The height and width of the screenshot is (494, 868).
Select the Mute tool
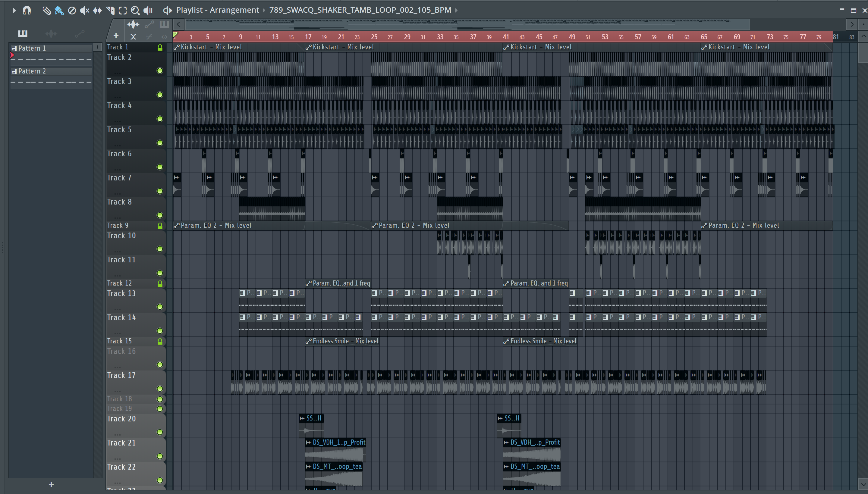(84, 11)
